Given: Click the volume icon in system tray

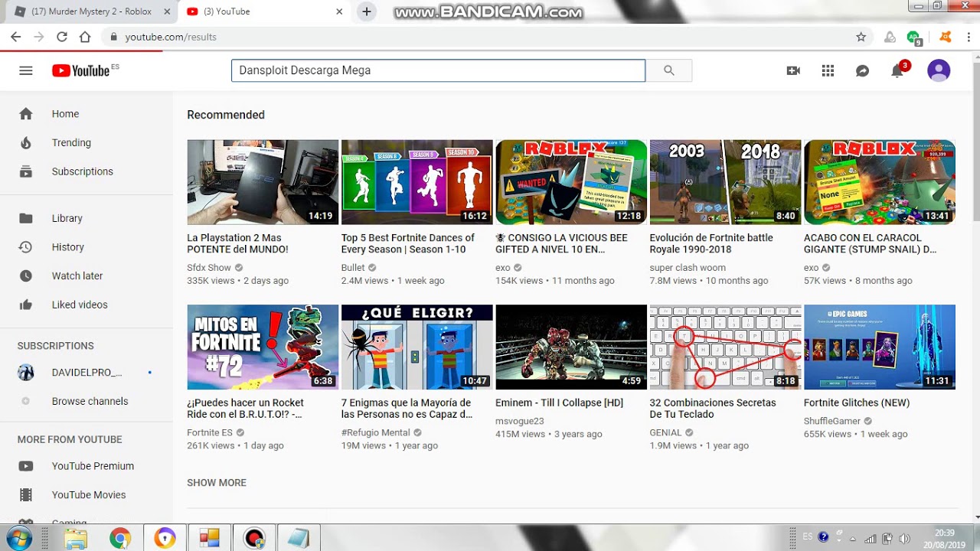Looking at the screenshot, I should (904, 538).
